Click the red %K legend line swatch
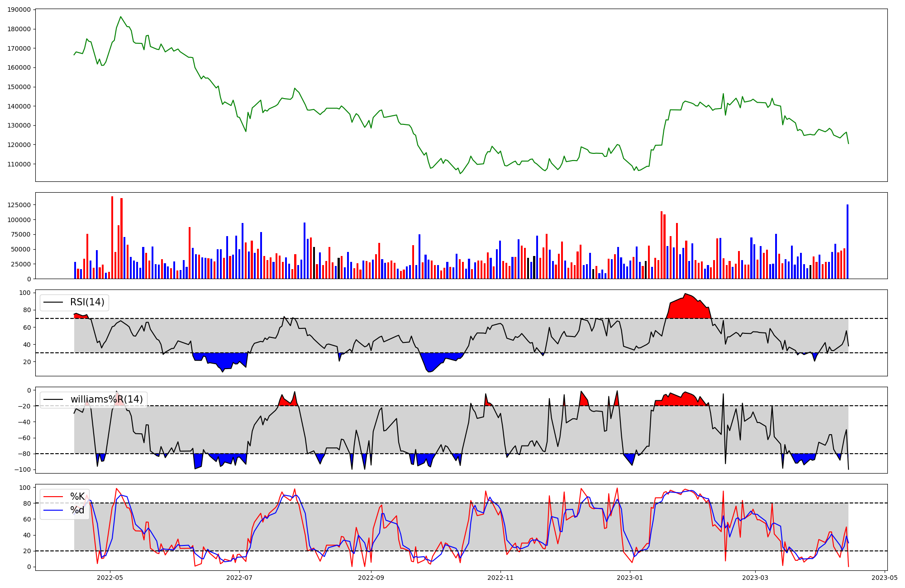The height and width of the screenshot is (588, 905). 54,497
